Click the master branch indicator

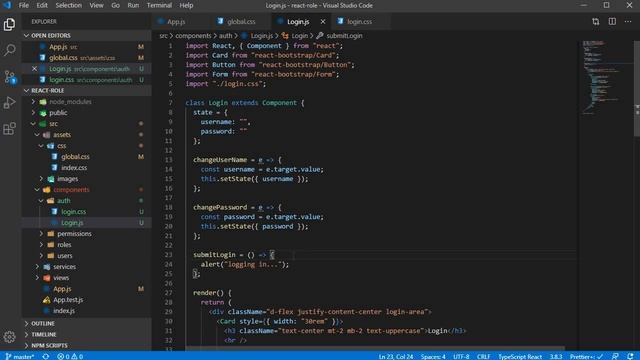(x=20, y=356)
